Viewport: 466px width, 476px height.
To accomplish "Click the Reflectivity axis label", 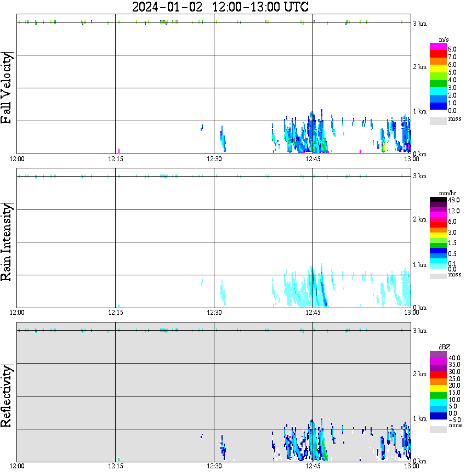I will (6, 396).
